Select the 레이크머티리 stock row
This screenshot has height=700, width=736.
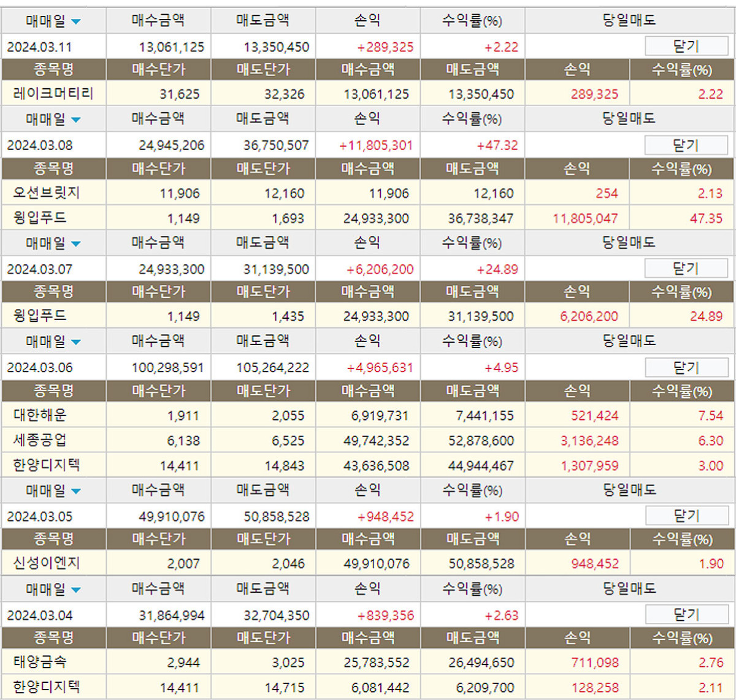[53, 94]
